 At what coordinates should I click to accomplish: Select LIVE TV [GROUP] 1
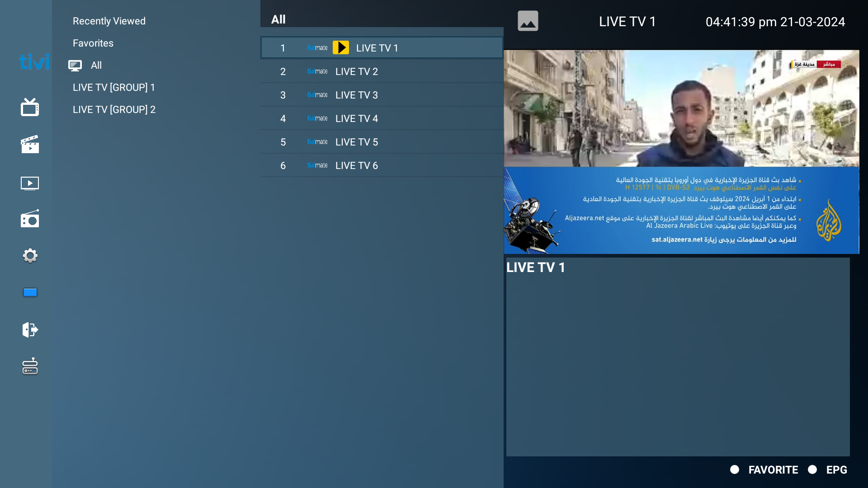[114, 87]
